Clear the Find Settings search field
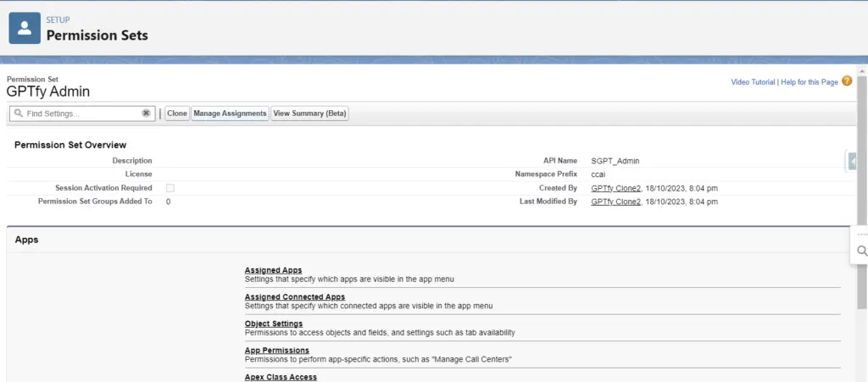The image size is (868, 382). (x=146, y=113)
